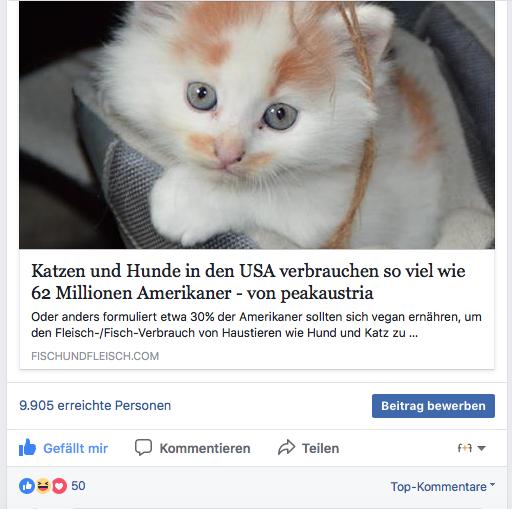Viewport: 512px width, 509px height.
Task: Click the white kitten preview image
Action: [257, 125]
